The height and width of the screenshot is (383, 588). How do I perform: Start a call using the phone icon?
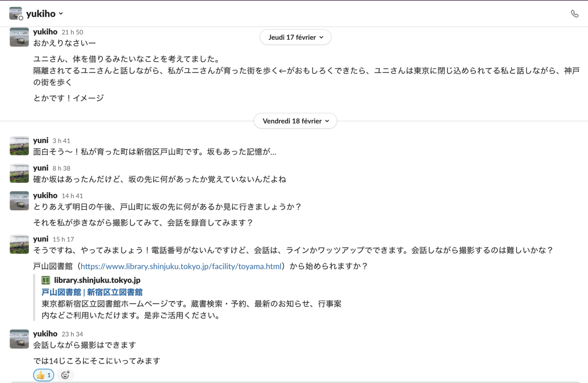pos(575,13)
